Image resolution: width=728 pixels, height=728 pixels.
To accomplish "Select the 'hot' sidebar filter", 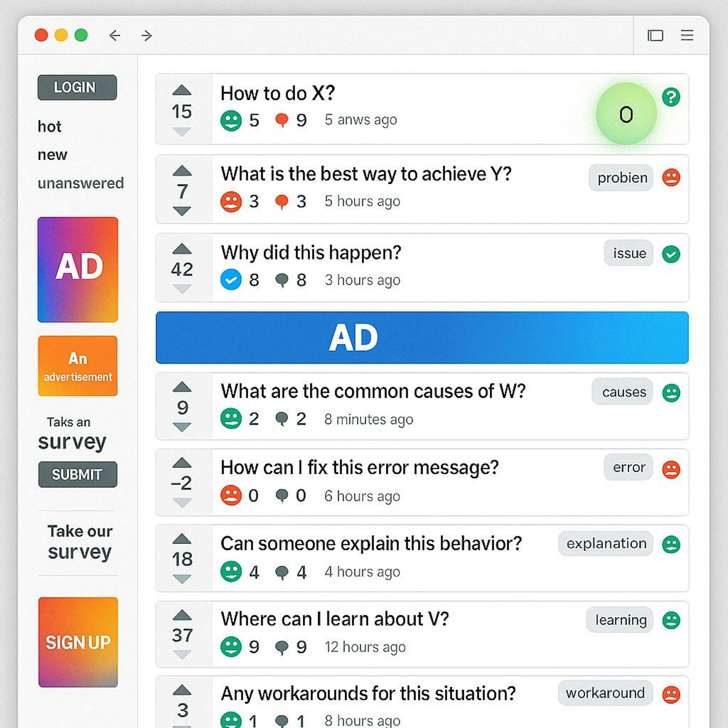I will 49,127.
